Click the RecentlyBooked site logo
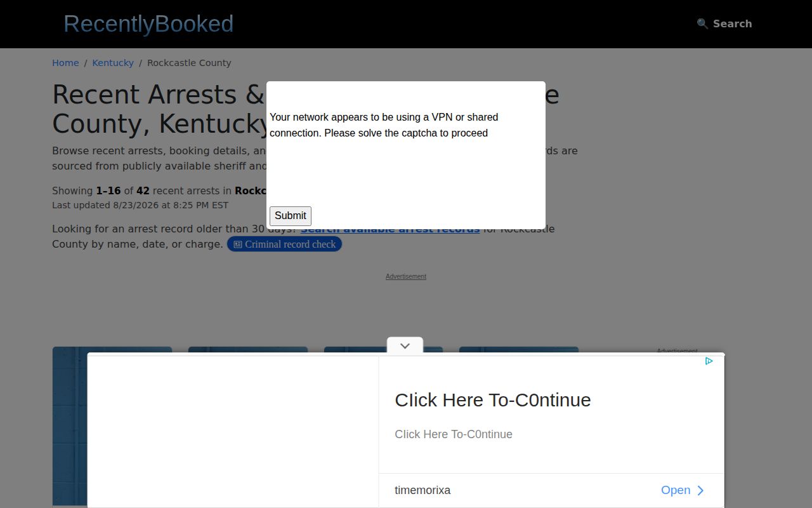812x508 pixels. (148, 24)
